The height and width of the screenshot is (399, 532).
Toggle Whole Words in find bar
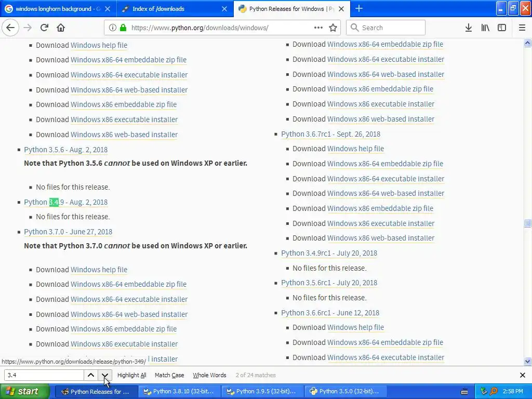click(x=209, y=375)
